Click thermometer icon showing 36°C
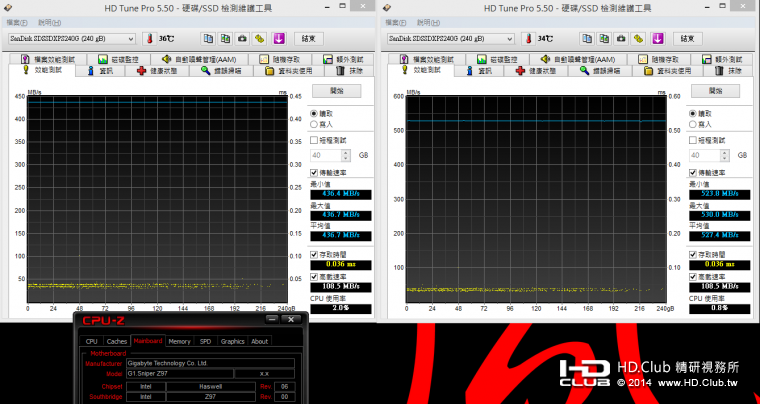The height and width of the screenshot is (404, 760). pyautogui.click(x=150, y=39)
